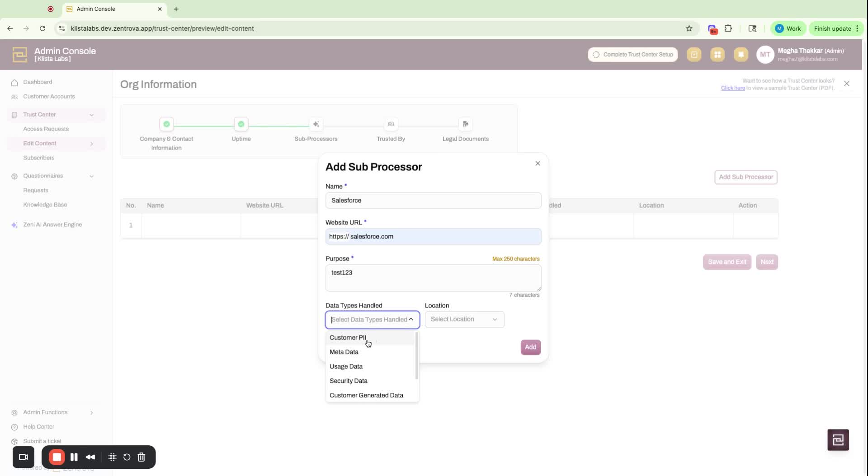This screenshot has height=476, width=868.
Task: Click the Legal Documents step icon
Action: (x=465, y=124)
